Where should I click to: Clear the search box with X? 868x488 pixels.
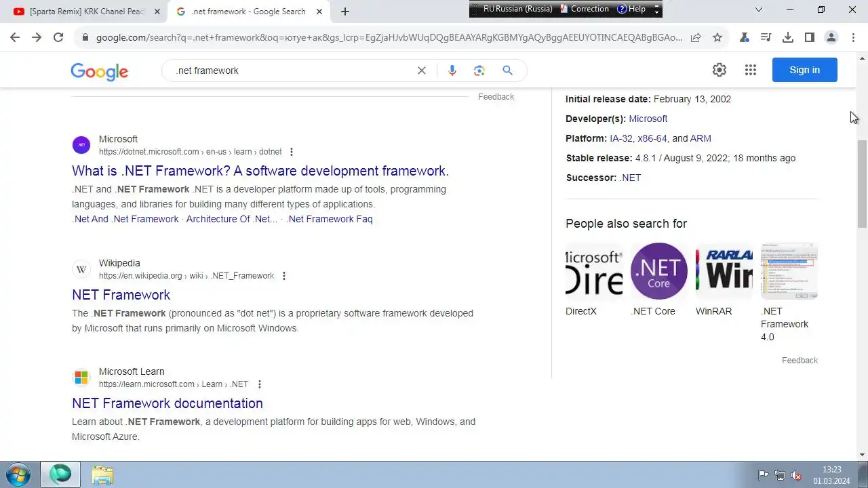pos(422,70)
